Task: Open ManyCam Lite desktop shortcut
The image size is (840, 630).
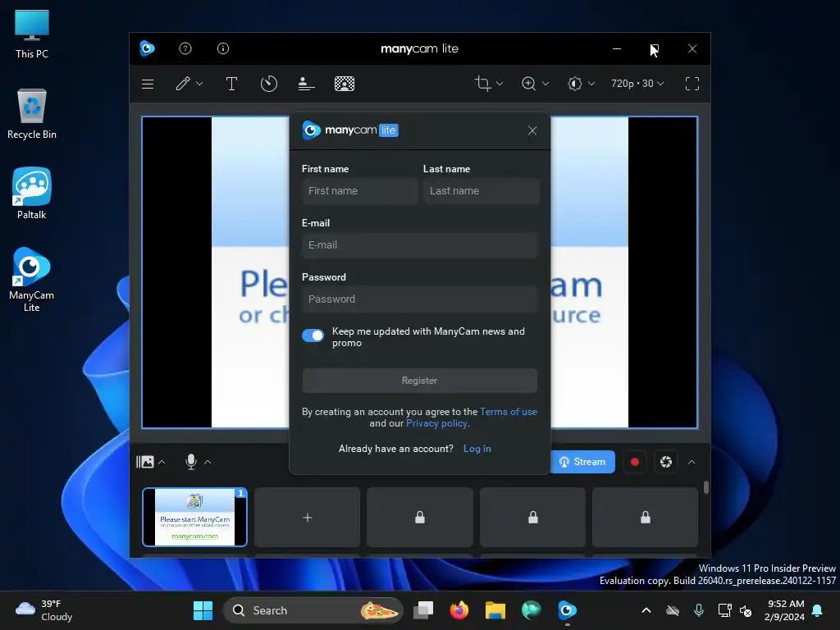Action: [32, 279]
